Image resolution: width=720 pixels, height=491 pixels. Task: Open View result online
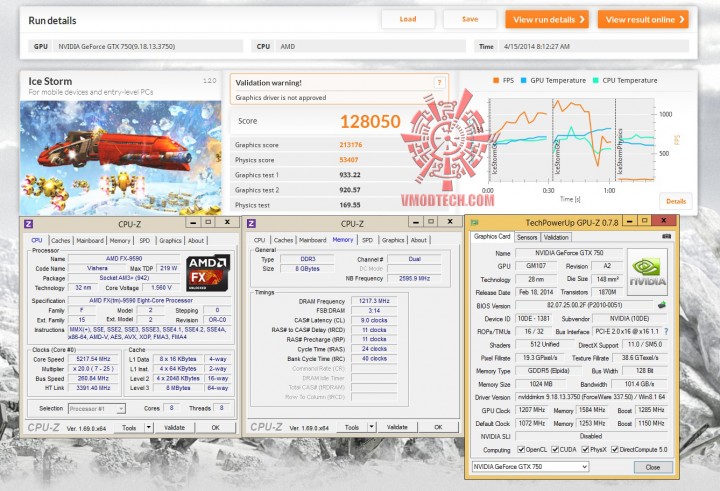(643, 19)
